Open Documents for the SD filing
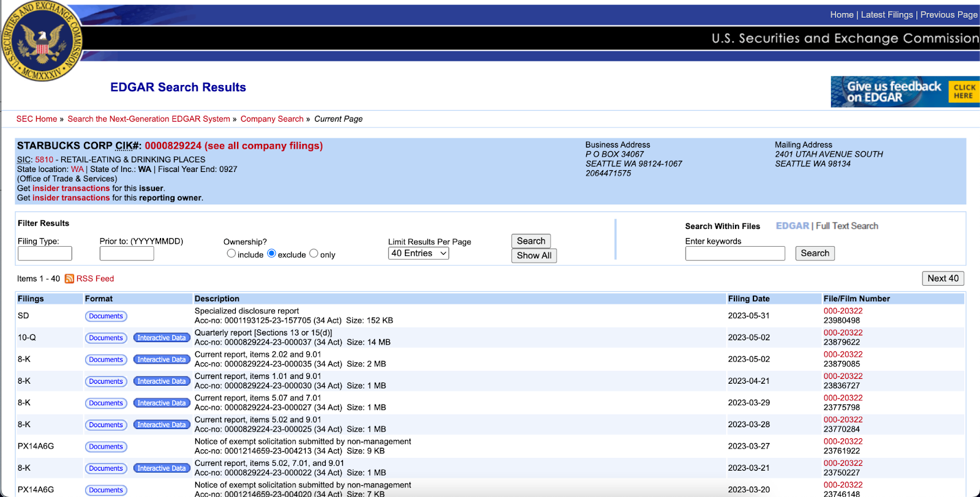The image size is (980, 497). click(x=106, y=316)
